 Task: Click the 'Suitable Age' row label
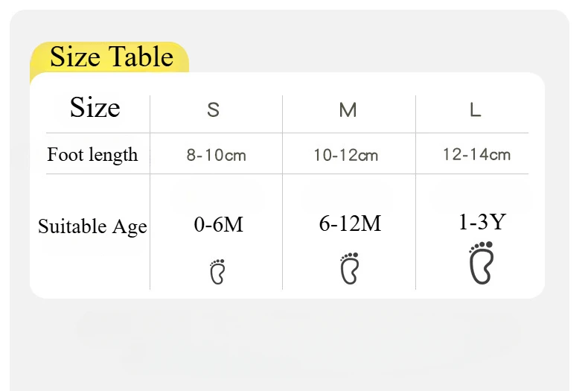pos(92,226)
